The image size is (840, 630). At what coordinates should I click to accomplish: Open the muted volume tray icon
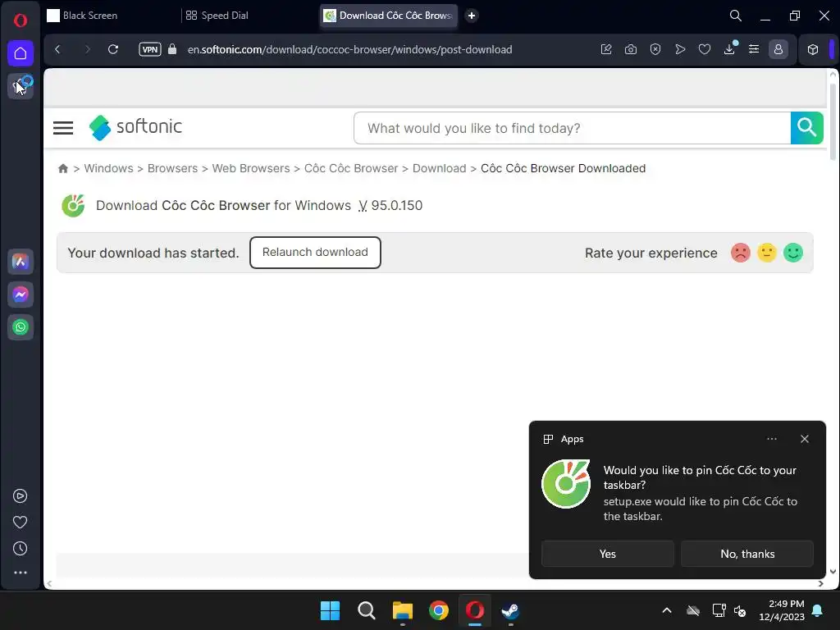pyautogui.click(x=741, y=610)
